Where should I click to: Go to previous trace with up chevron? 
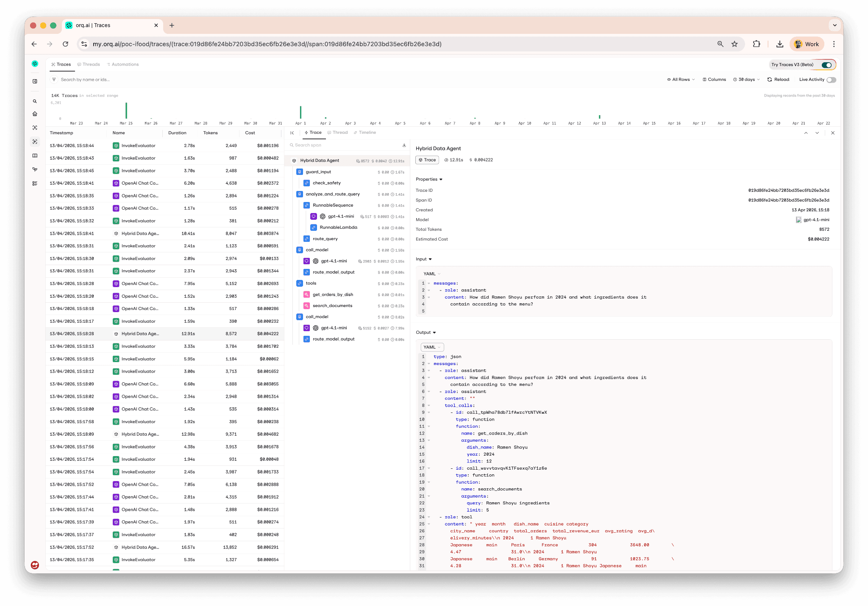coord(806,133)
